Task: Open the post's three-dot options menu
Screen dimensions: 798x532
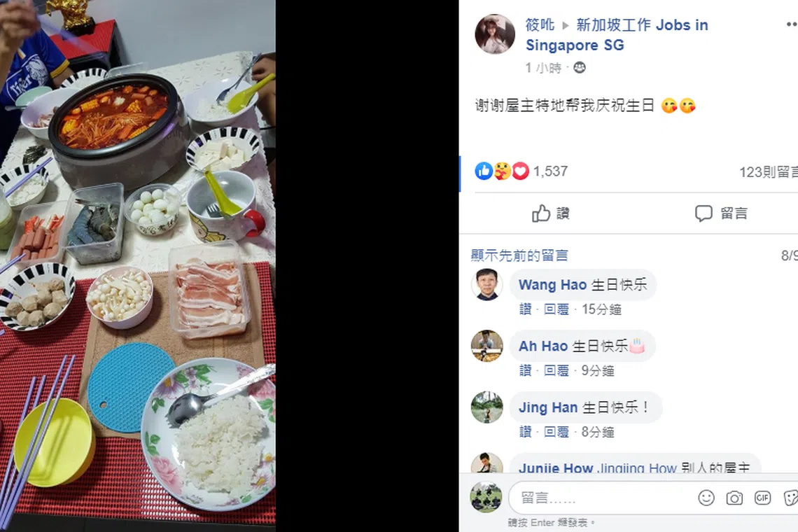Action: [x=792, y=24]
